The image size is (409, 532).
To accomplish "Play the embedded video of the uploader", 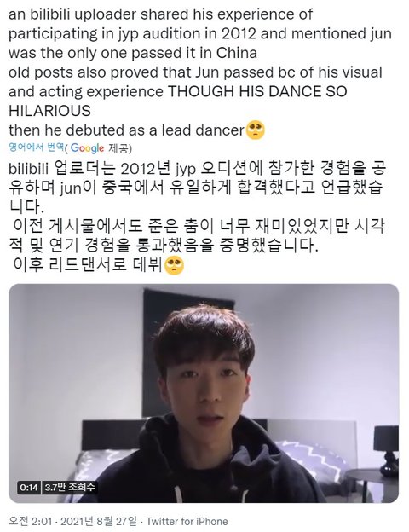I will (204, 393).
